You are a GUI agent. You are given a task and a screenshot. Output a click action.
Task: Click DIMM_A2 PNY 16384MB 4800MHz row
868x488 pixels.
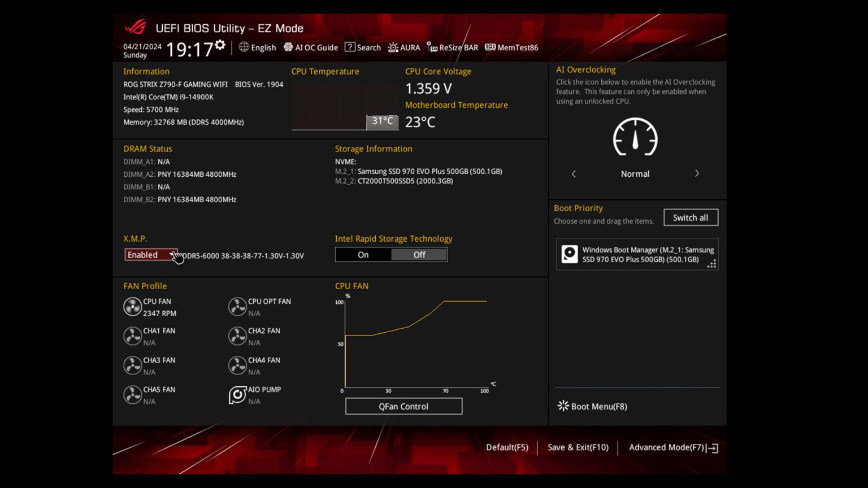click(x=180, y=175)
